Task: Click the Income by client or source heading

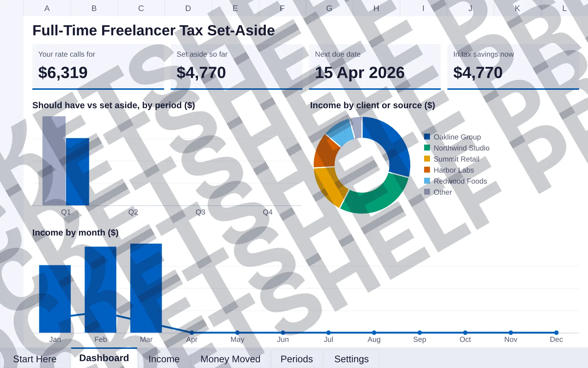Action: [372, 105]
